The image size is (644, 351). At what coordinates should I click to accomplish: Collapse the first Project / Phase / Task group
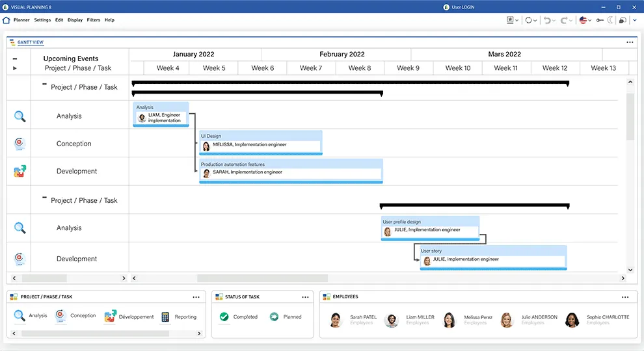pos(44,84)
